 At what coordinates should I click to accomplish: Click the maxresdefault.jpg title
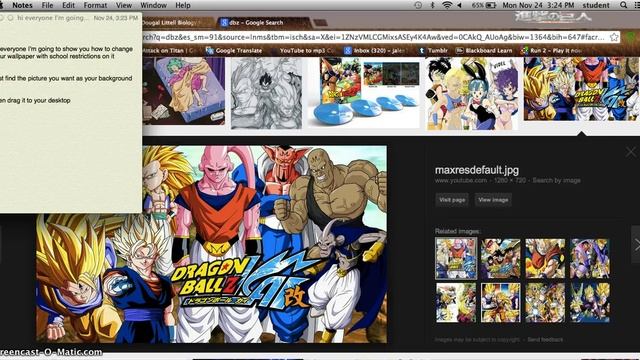tap(477, 170)
